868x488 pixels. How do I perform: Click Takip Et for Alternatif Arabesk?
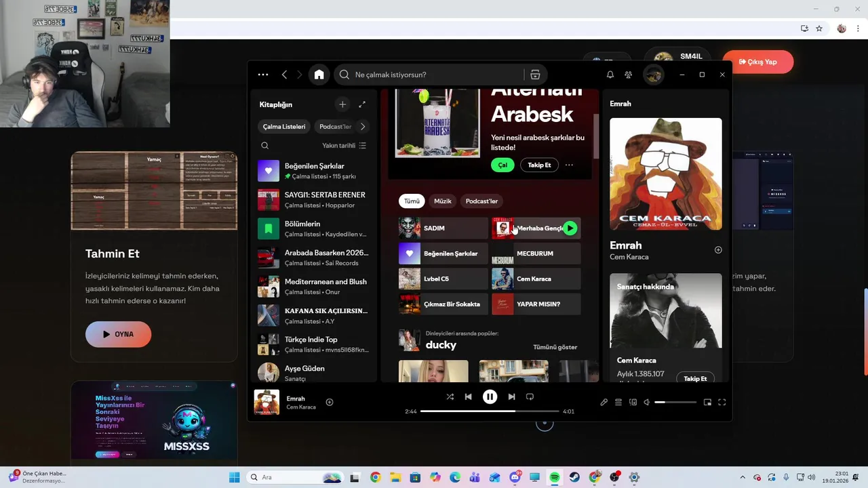click(540, 165)
